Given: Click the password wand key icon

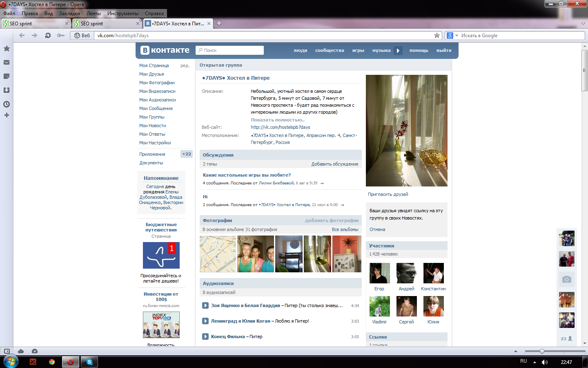Looking at the screenshot, I should [61, 36].
